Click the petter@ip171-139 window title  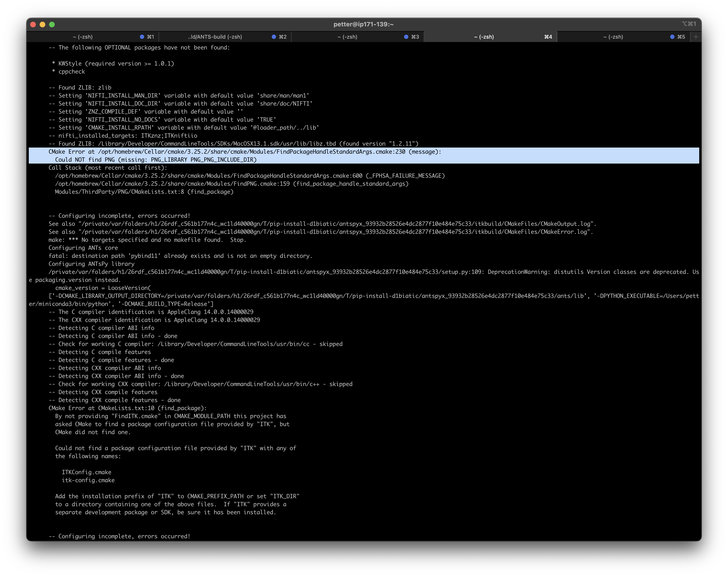(364, 24)
